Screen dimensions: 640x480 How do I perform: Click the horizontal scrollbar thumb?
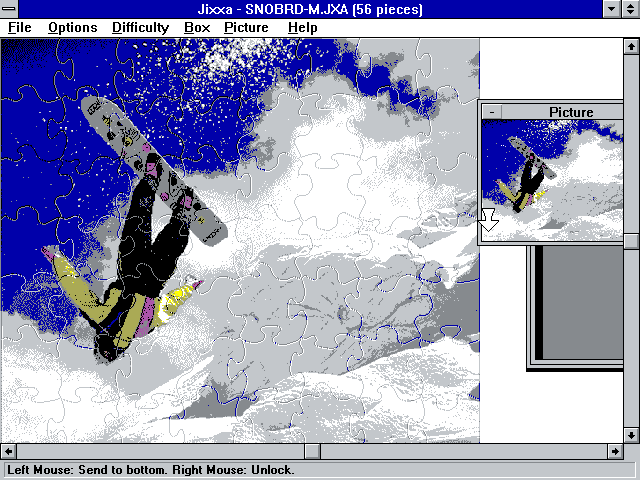click(312, 452)
